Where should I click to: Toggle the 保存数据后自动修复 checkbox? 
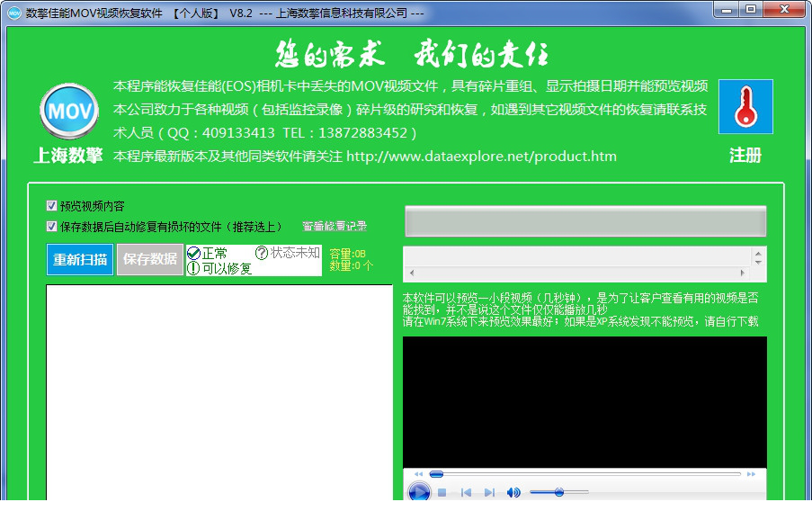pyautogui.click(x=52, y=227)
